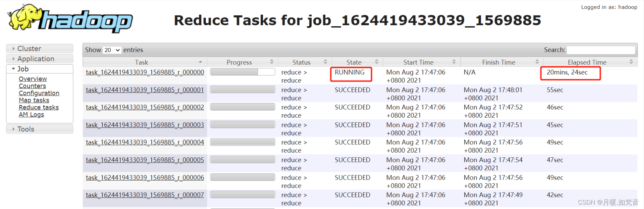
Task: Open task ending in r_000002
Action: [x=145, y=107]
